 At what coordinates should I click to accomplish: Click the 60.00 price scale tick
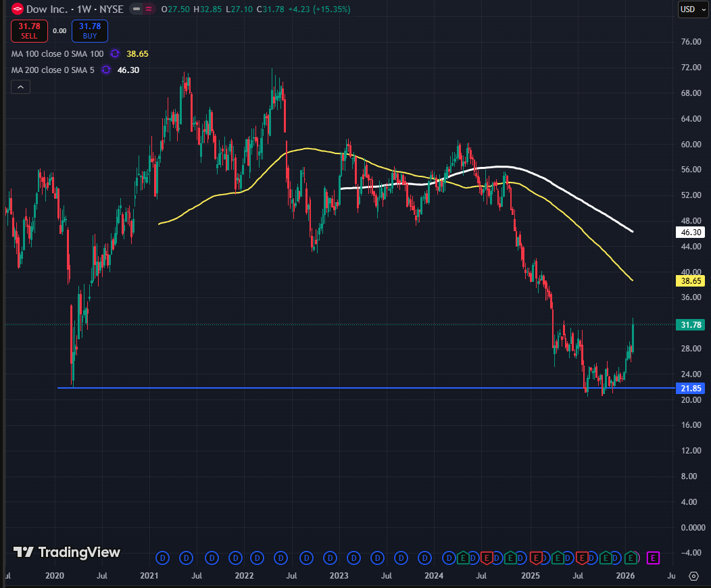[691, 144]
